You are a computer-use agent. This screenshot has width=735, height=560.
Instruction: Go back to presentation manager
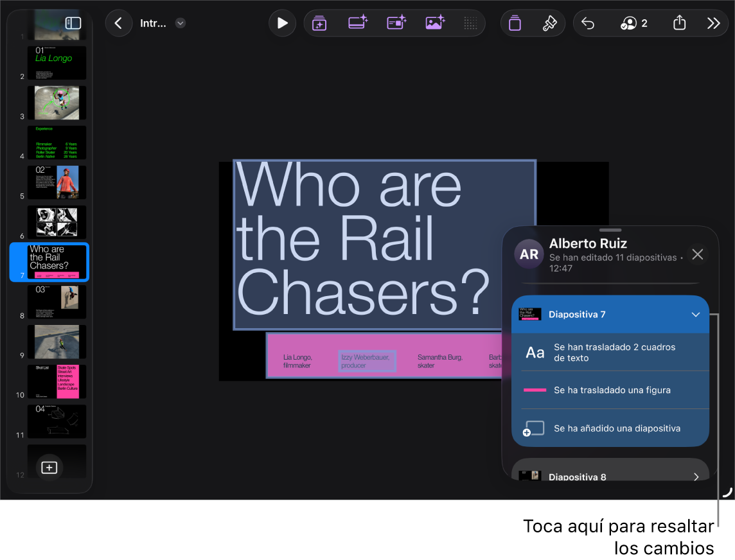click(119, 23)
